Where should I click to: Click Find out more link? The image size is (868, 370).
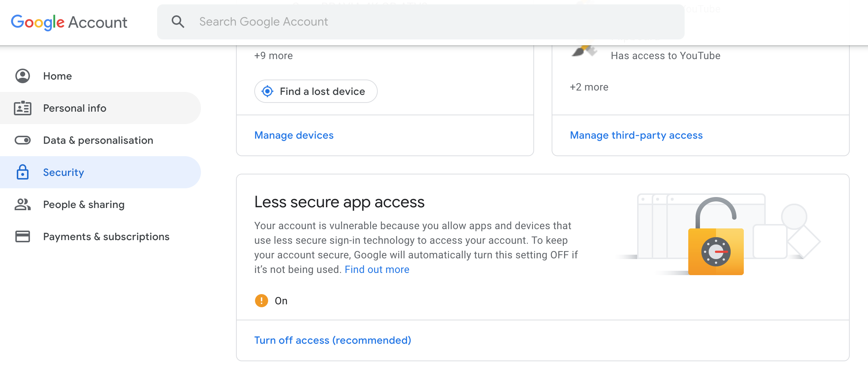tap(377, 269)
